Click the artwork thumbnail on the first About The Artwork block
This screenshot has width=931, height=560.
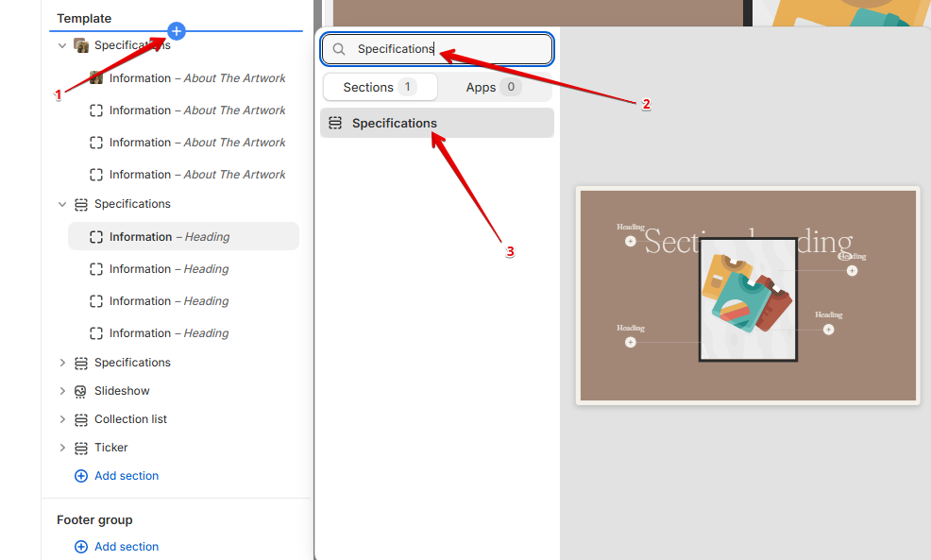point(96,78)
